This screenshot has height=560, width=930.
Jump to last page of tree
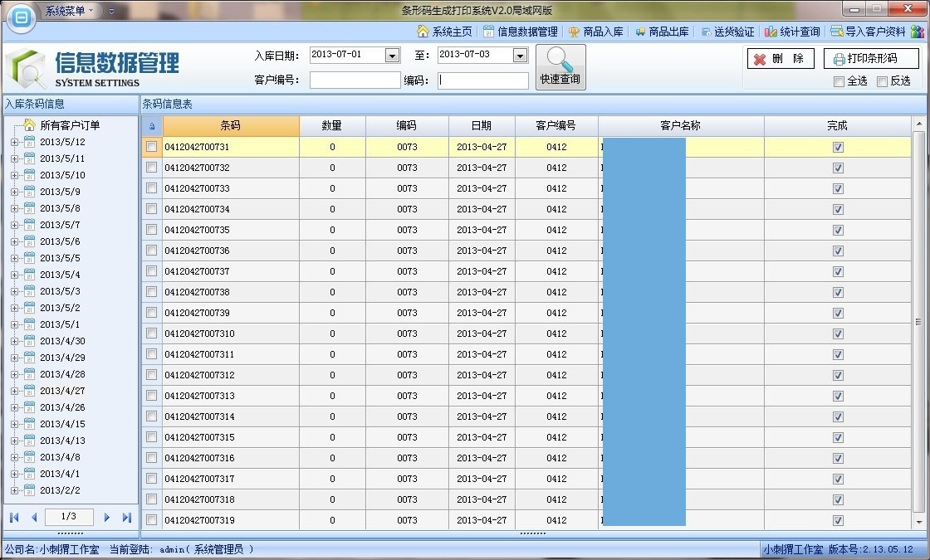coord(126,518)
